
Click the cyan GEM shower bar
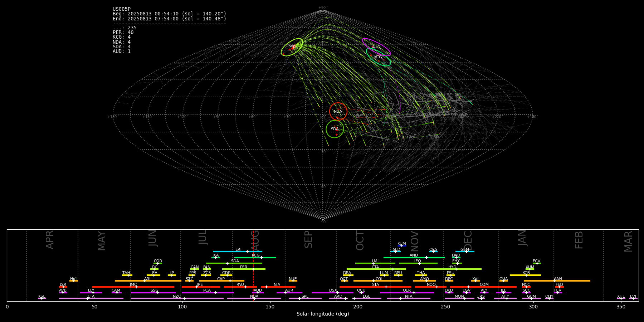pyautogui.click(x=465, y=252)
